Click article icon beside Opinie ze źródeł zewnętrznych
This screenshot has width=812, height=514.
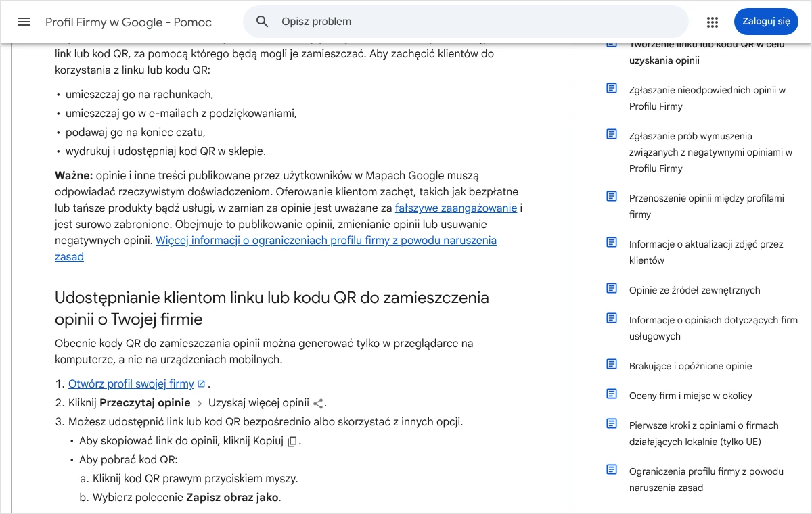point(612,288)
